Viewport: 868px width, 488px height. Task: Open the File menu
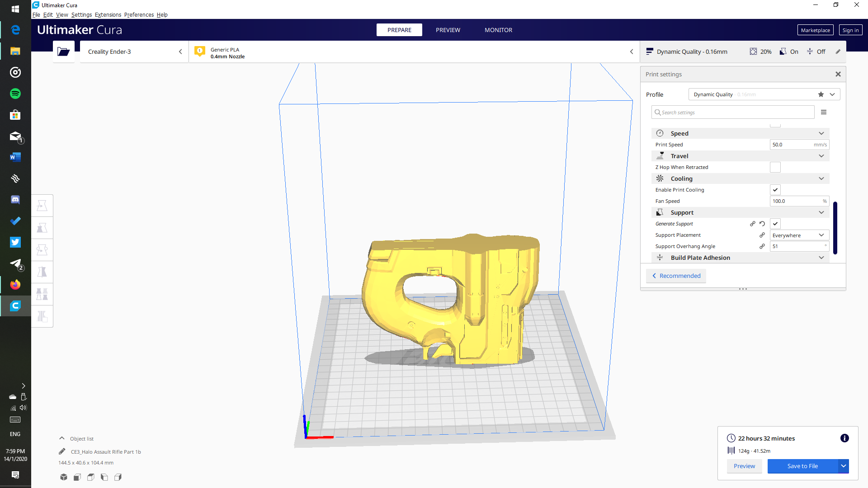coord(36,15)
